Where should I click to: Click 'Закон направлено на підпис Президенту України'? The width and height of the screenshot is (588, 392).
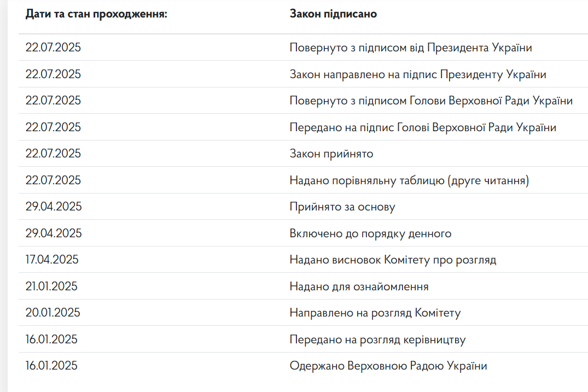coord(418,74)
